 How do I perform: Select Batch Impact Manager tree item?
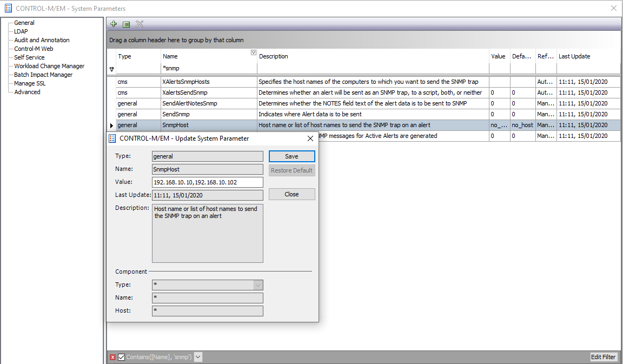point(43,75)
